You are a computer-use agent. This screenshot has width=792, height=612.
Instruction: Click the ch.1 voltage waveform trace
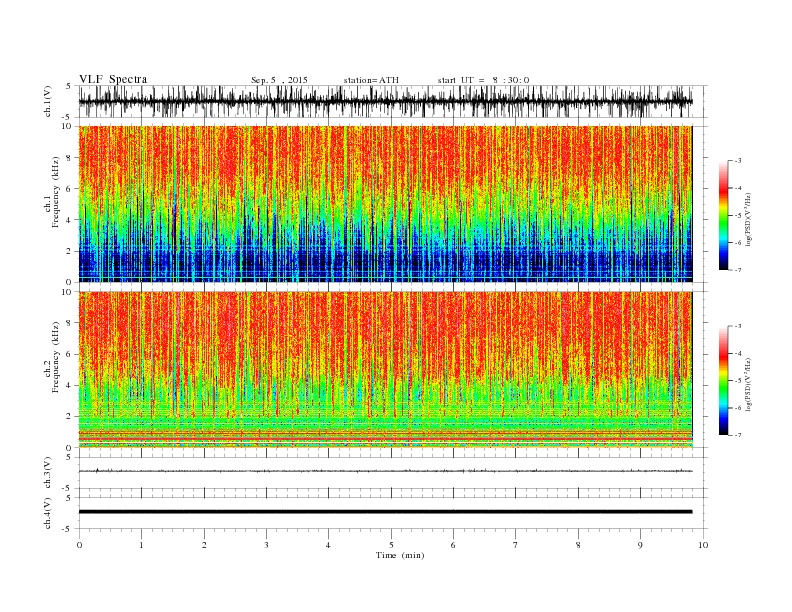(x=385, y=101)
